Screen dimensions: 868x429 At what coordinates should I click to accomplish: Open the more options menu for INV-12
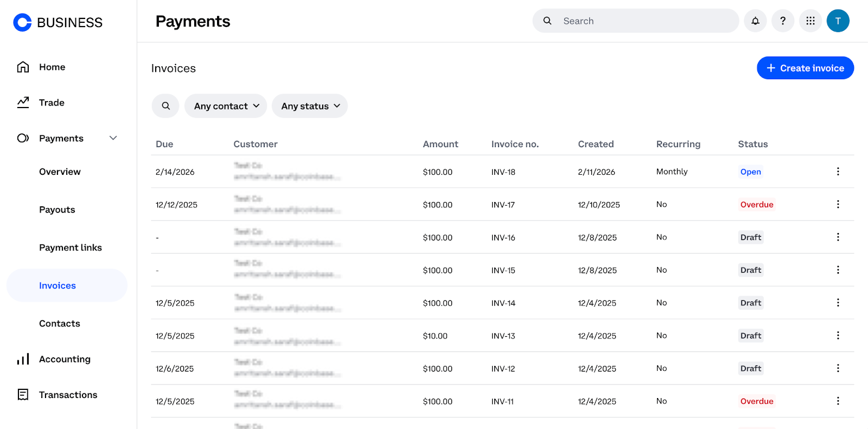[838, 368]
